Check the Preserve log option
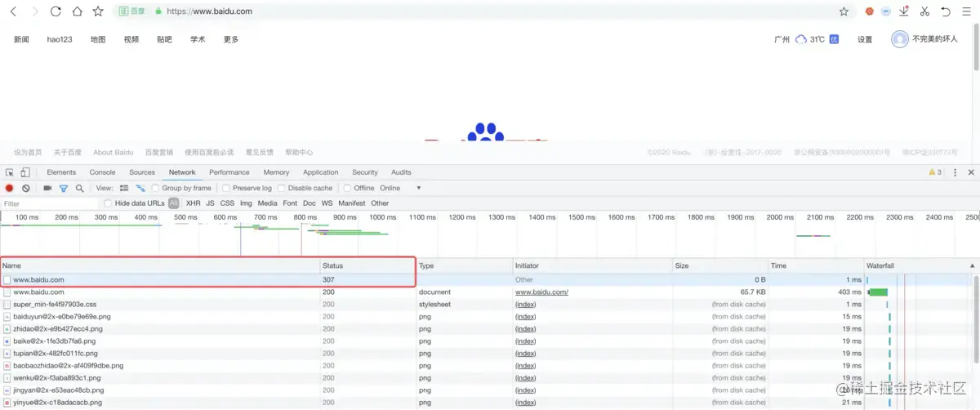The width and height of the screenshot is (980, 410). [226, 188]
